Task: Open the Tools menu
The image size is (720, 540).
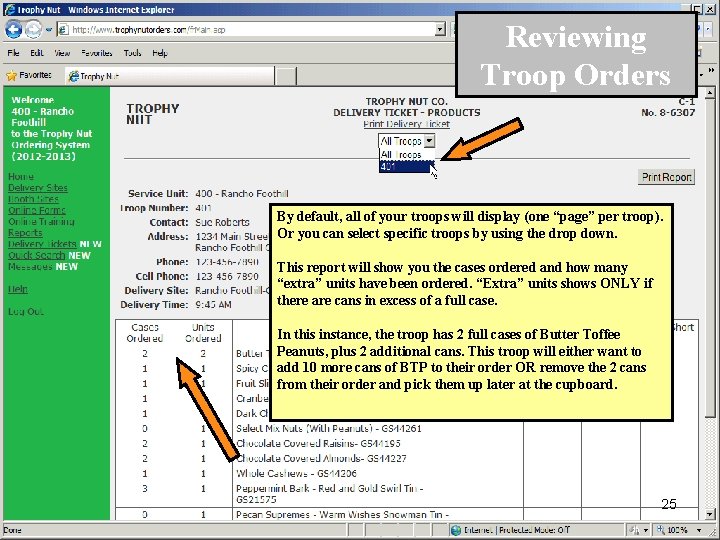Action: tap(132, 53)
